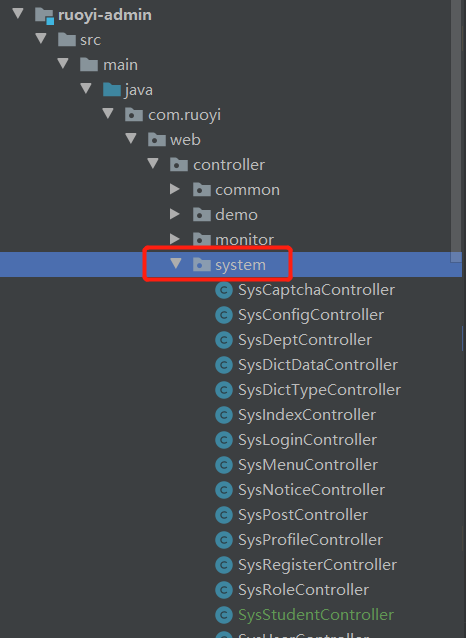
Task: Click the package icon of com.ruoyi
Action: point(134,115)
